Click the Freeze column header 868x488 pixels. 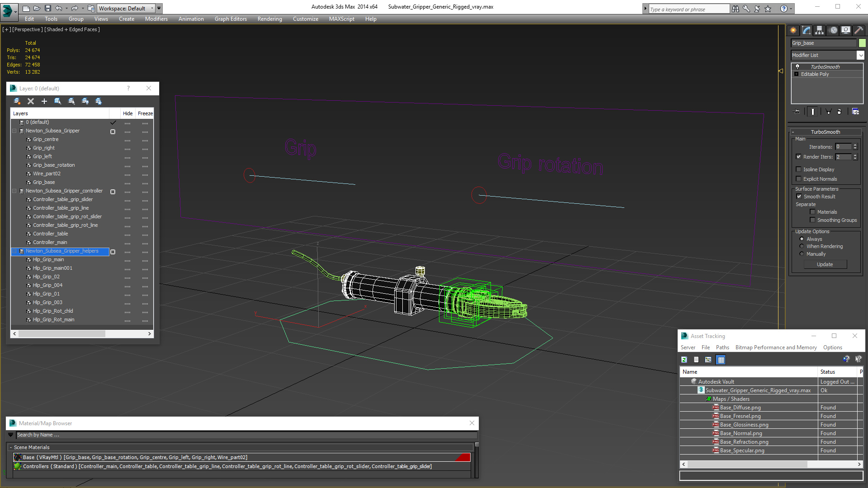tap(145, 113)
